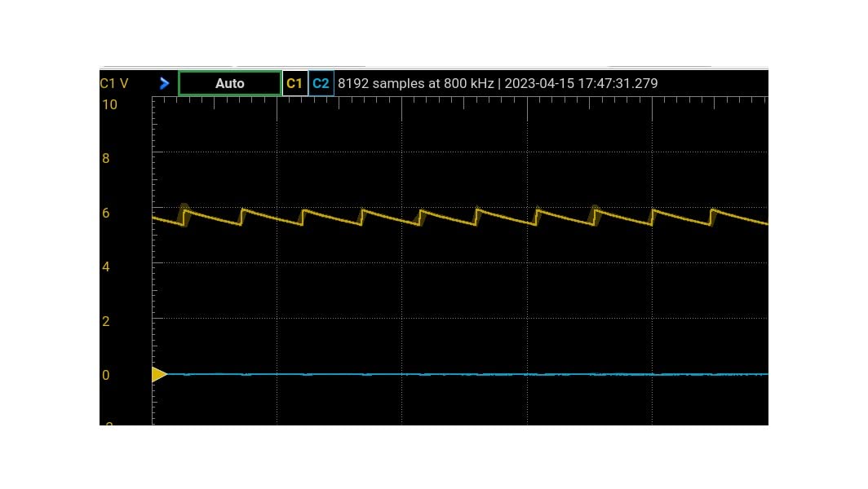Toggle the C1 channel button
Screen dimensions: 868x489
(294, 83)
